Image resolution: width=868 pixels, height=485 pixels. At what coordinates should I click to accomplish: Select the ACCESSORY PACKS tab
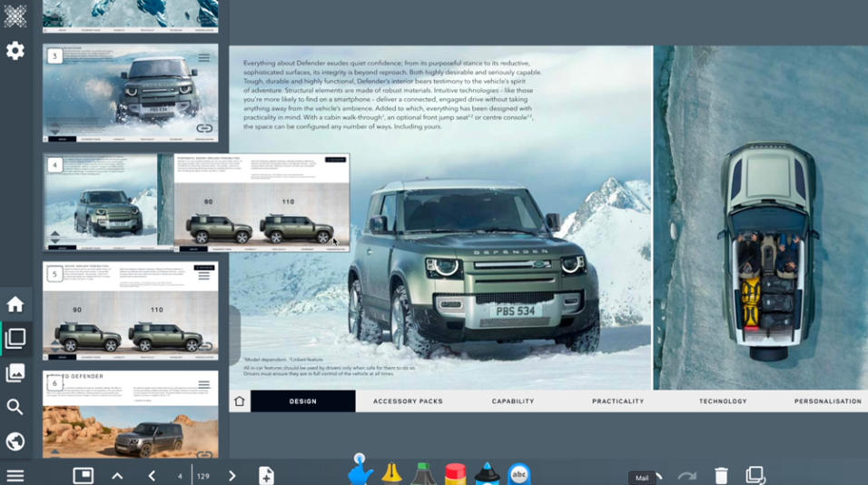click(x=408, y=401)
